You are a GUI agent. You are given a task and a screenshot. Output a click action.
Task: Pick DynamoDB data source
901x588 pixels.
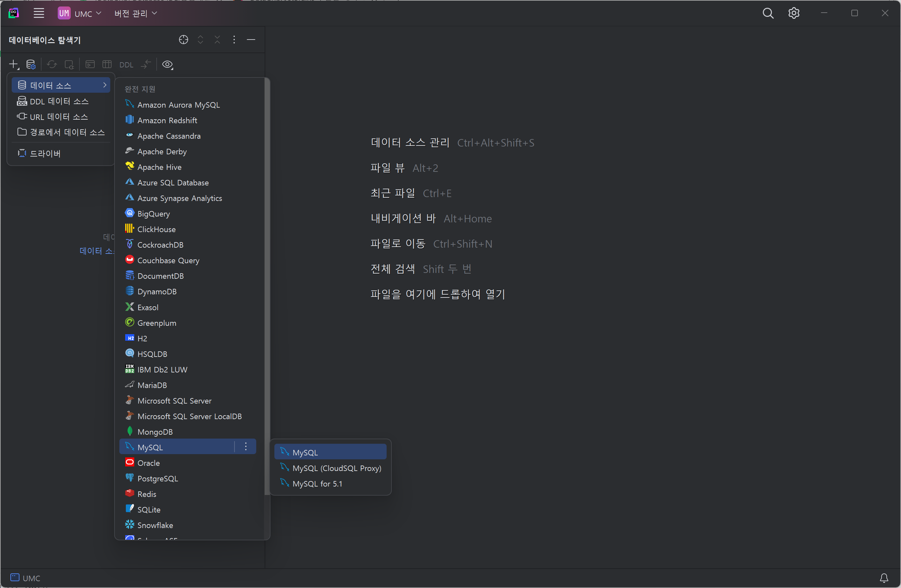[188, 291]
